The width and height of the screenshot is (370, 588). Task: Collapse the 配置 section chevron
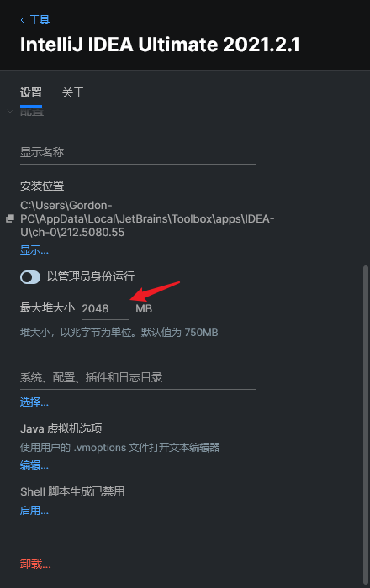pyautogui.click(x=10, y=112)
